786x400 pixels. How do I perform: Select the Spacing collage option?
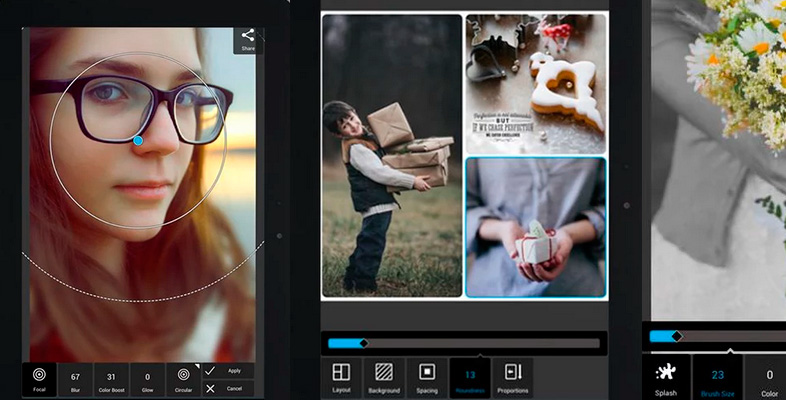click(427, 378)
